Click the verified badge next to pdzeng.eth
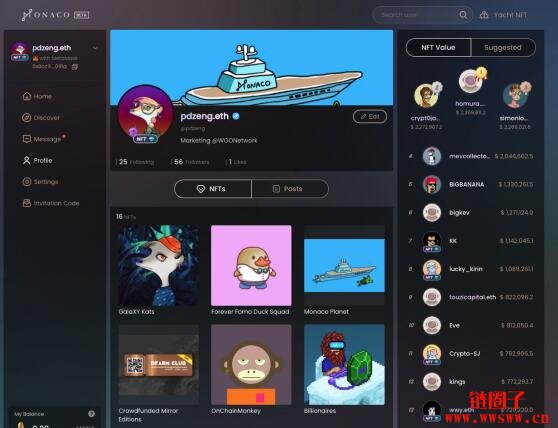This screenshot has height=428, width=558. coord(236,116)
